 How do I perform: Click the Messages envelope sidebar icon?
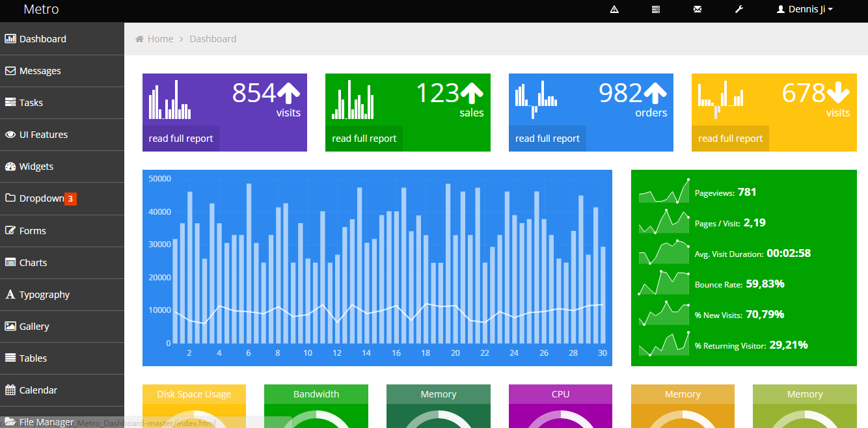coord(10,70)
